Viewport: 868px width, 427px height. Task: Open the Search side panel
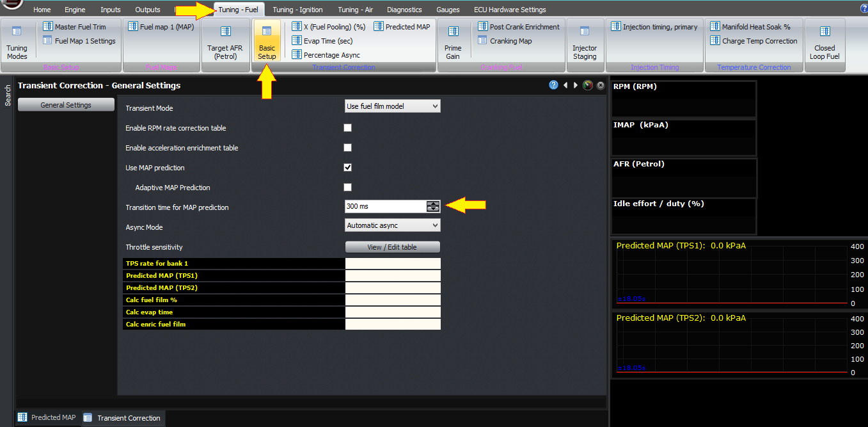pos(8,95)
